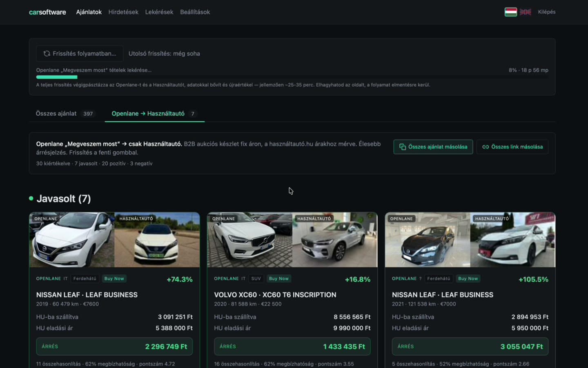588x368 pixels.
Task: Open the Openlane photo of 2021 Nissan Leaf
Action: pyautogui.click(x=428, y=240)
